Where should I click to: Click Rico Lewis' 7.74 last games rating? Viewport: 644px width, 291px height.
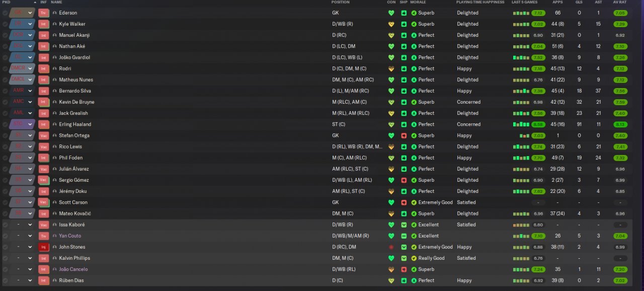pos(538,147)
